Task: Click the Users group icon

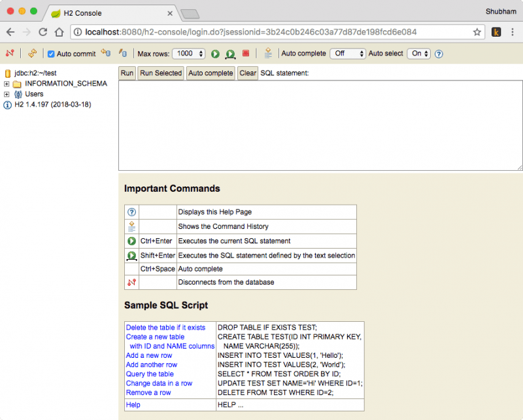Action: pos(18,94)
